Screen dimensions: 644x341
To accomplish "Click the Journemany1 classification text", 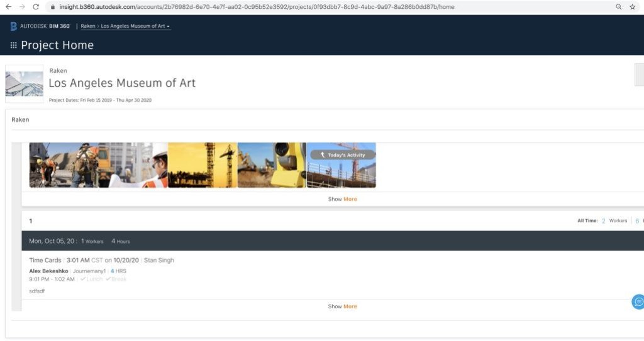I will tap(89, 271).
